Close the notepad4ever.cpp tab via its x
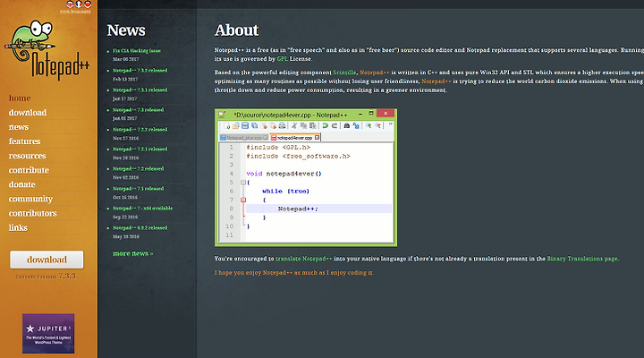The width and height of the screenshot is (644, 358). point(317,137)
